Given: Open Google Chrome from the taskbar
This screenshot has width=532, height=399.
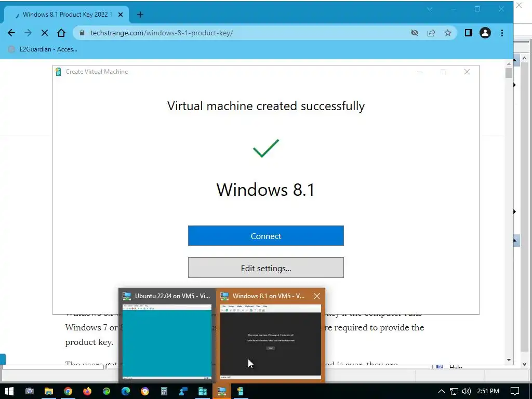Looking at the screenshot, I should [68, 391].
